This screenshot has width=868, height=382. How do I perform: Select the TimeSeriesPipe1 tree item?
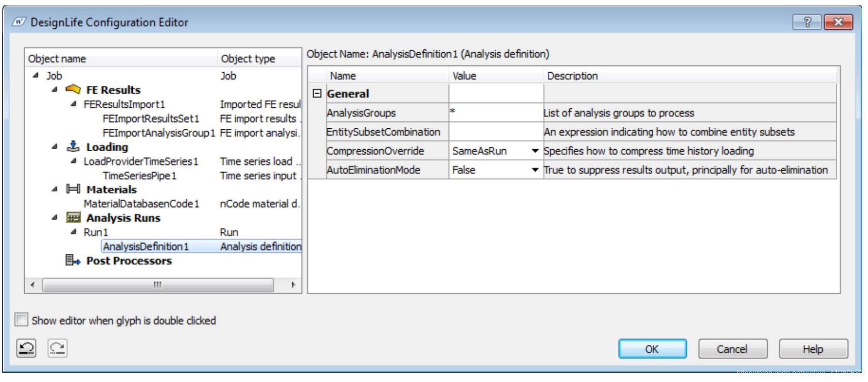[140, 175]
